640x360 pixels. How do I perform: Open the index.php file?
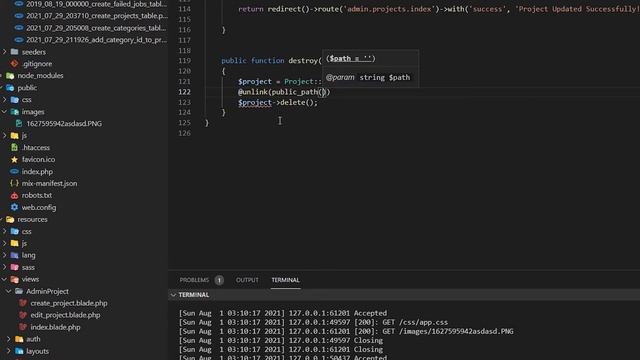coord(37,172)
